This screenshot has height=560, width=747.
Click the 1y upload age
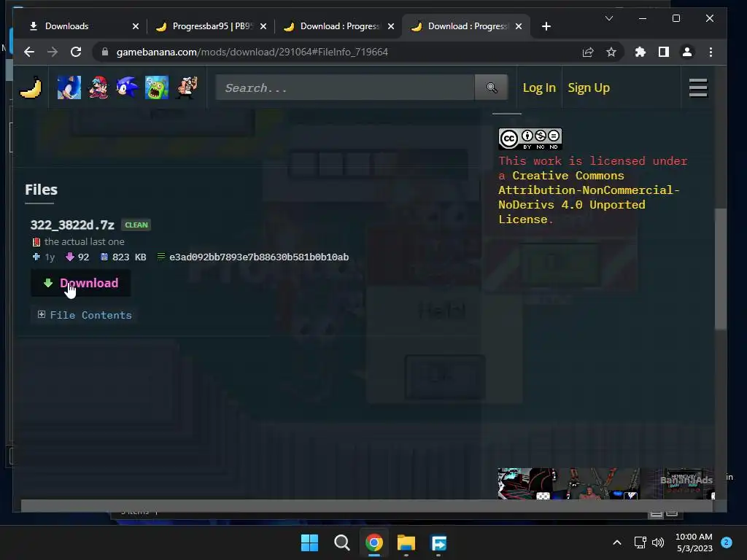pyautogui.click(x=50, y=257)
